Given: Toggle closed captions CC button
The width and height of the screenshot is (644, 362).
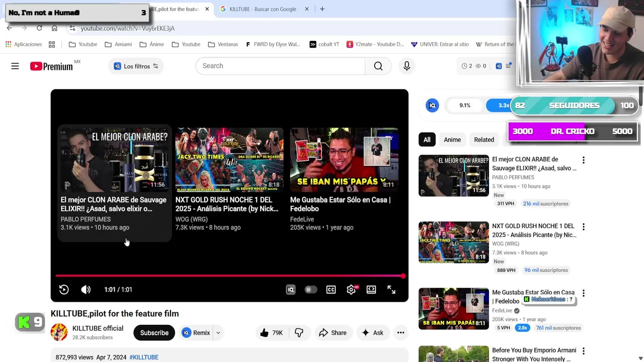Looking at the screenshot, I should pyautogui.click(x=331, y=290).
